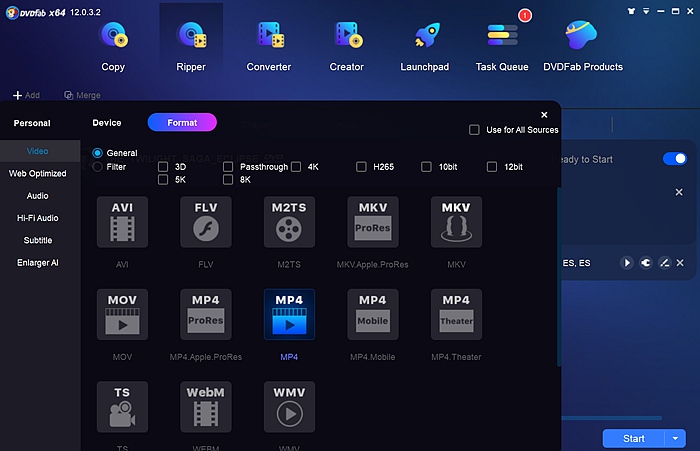This screenshot has width=700, height=451.
Task: Close the format selection panel
Action: (544, 115)
